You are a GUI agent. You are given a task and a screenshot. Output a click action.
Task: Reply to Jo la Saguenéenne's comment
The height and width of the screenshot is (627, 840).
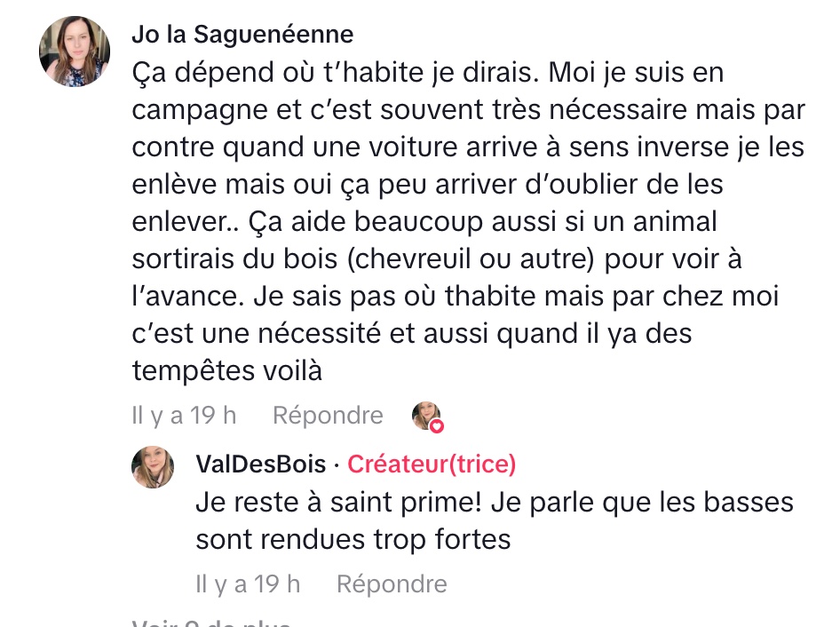coord(328,416)
